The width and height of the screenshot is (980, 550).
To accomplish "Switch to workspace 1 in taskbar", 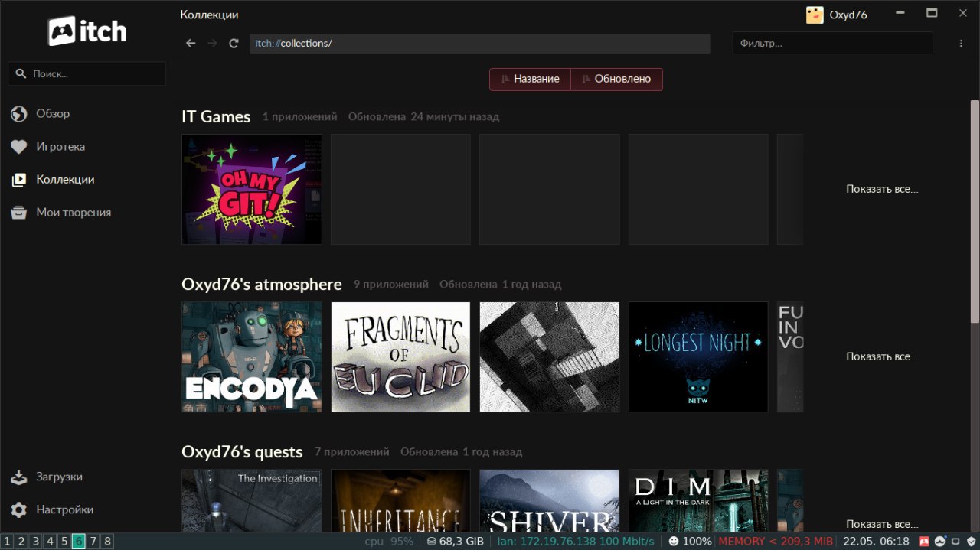I will point(7,542).
